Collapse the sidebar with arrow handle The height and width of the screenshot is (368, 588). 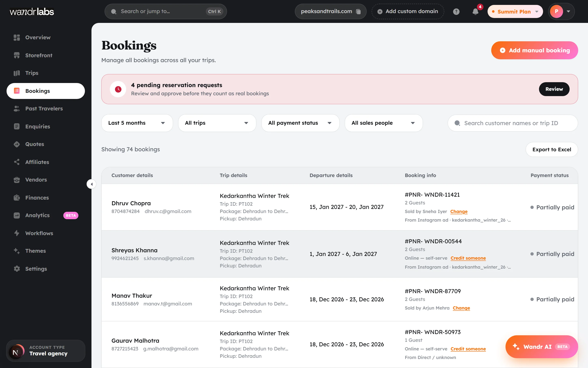pos(91,184)
